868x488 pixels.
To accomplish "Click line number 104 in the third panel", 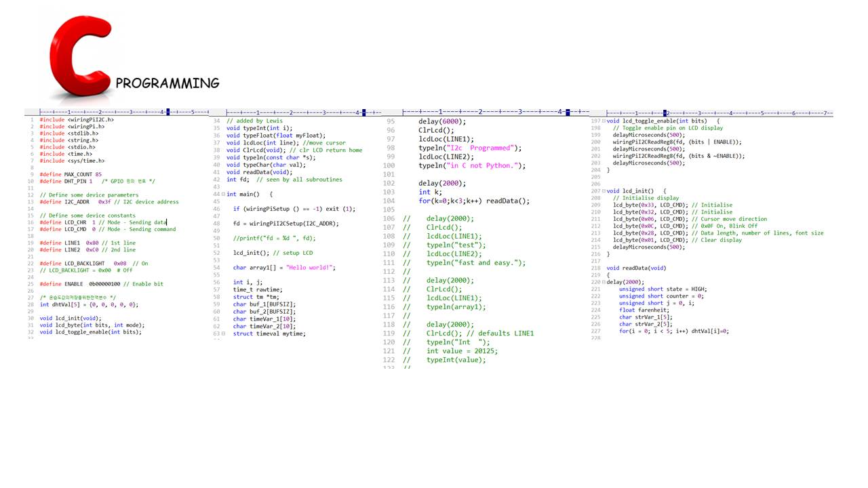I will click(390, 201).
